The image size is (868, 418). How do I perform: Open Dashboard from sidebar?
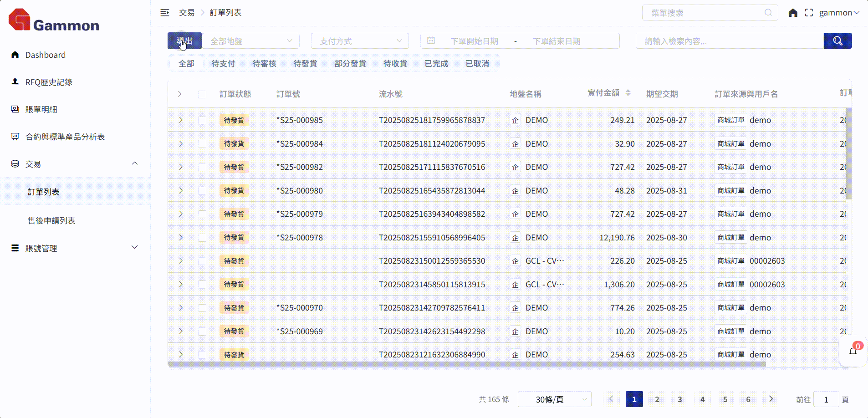[45, 55]
